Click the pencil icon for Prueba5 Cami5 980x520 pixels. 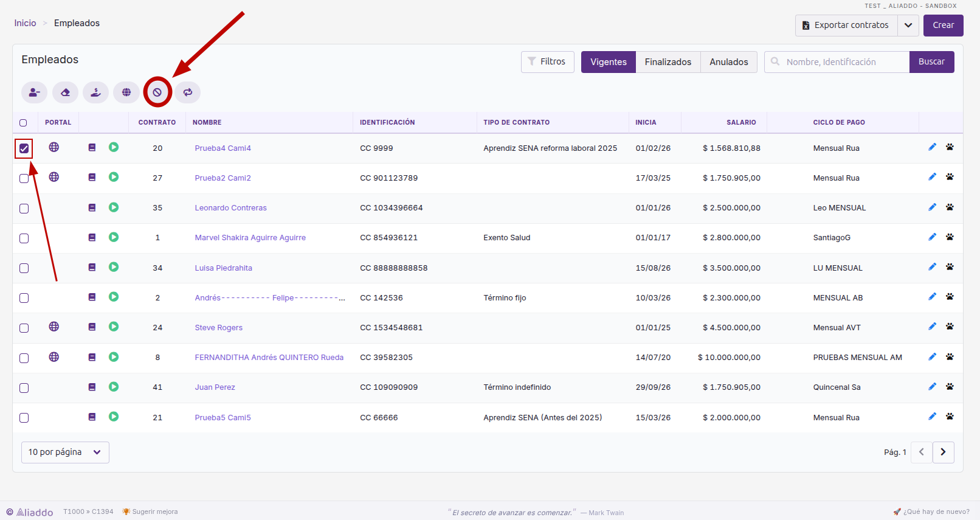click(932, 417)
